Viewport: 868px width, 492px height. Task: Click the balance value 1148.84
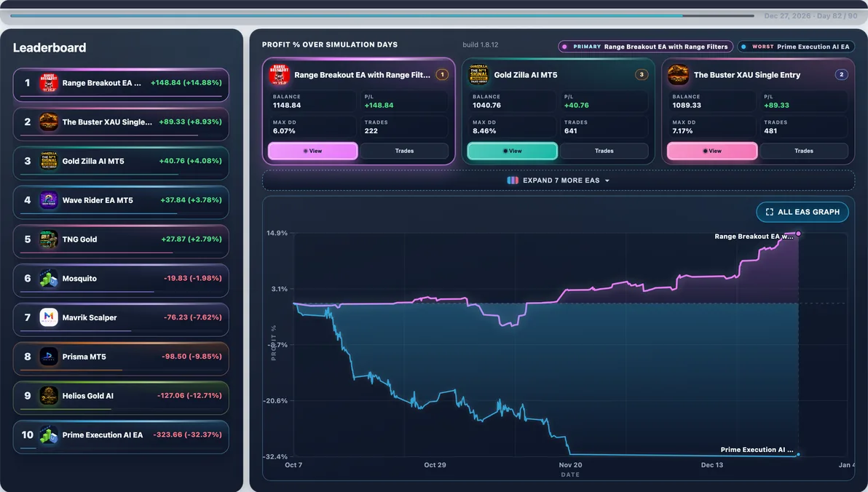pyautogui.click(x=287, y=105)
